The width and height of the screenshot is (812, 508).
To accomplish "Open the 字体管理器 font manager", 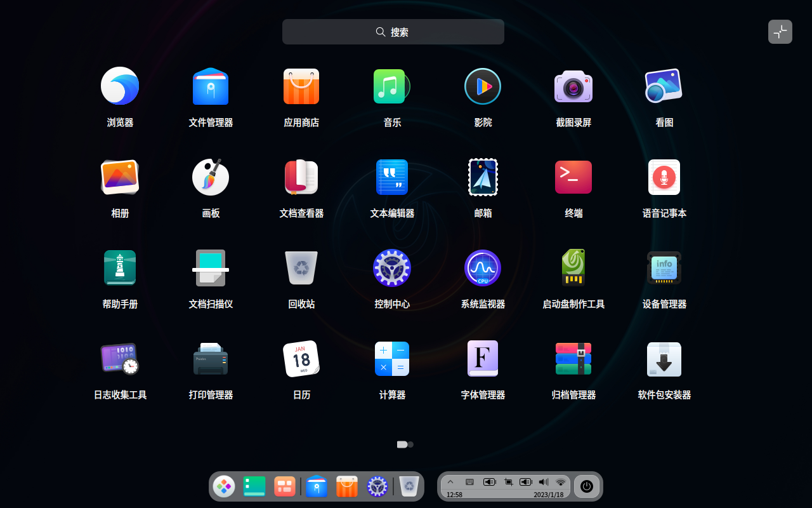I will pos(482,358).
